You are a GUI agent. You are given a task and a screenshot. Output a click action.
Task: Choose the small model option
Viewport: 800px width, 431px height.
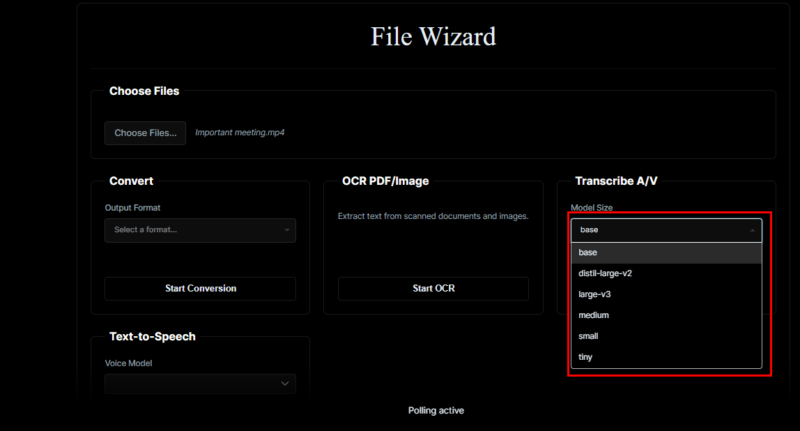[x=666, y=337]
